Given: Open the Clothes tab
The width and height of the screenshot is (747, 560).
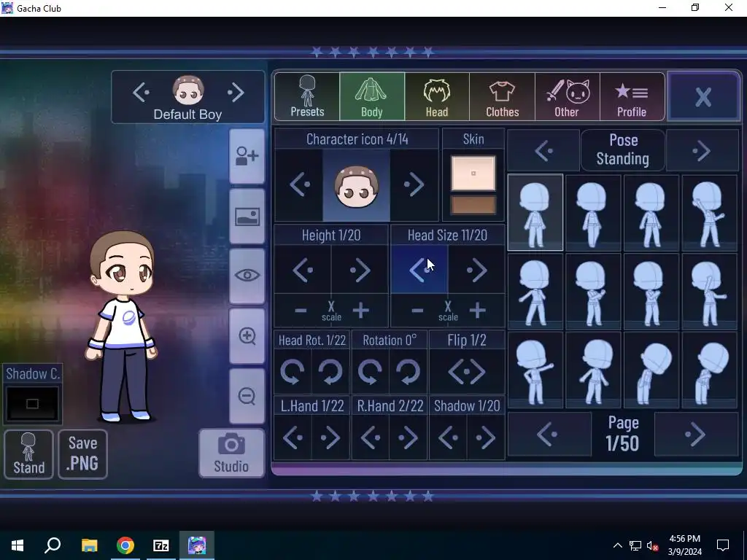Looking at the screenshot, I should click(x=502, y=97).
